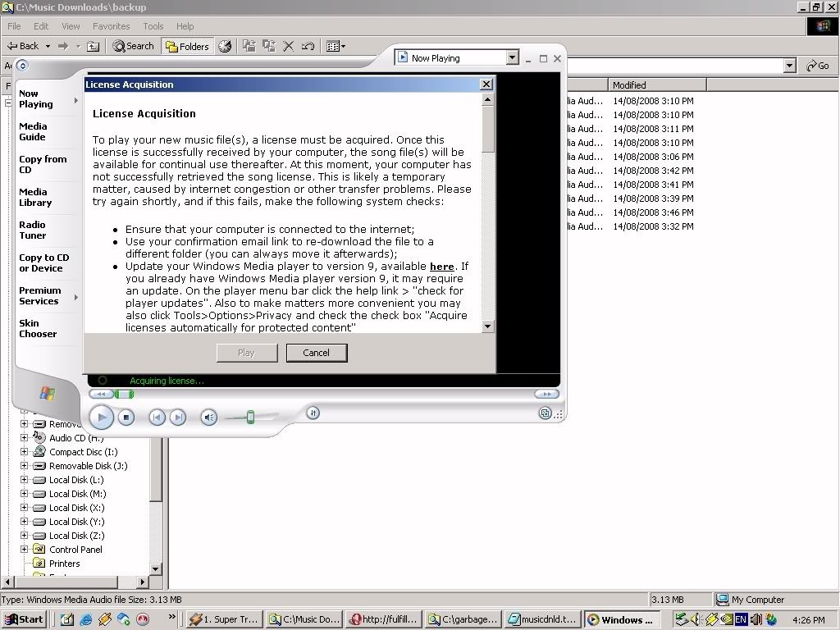The height and width of the screenshot is (630, 840).
Task: Click the red circular icon in Quick Launch
Action: coord(143,619)
